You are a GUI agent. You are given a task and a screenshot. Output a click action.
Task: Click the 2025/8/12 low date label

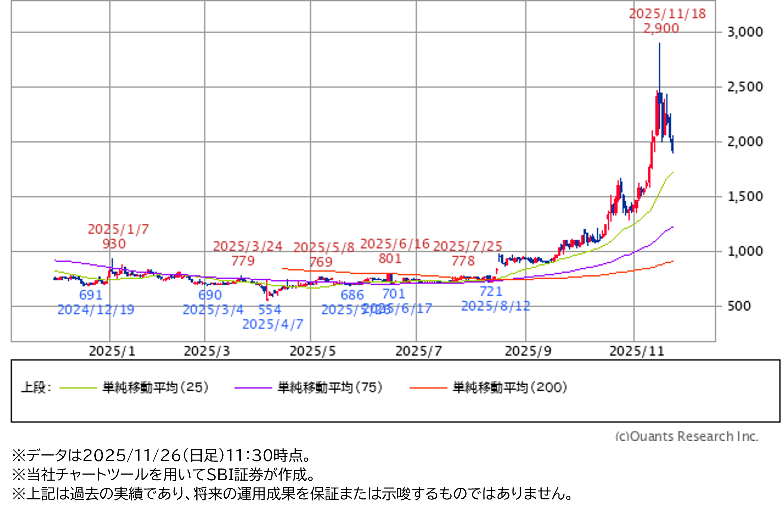coord(496,306)
